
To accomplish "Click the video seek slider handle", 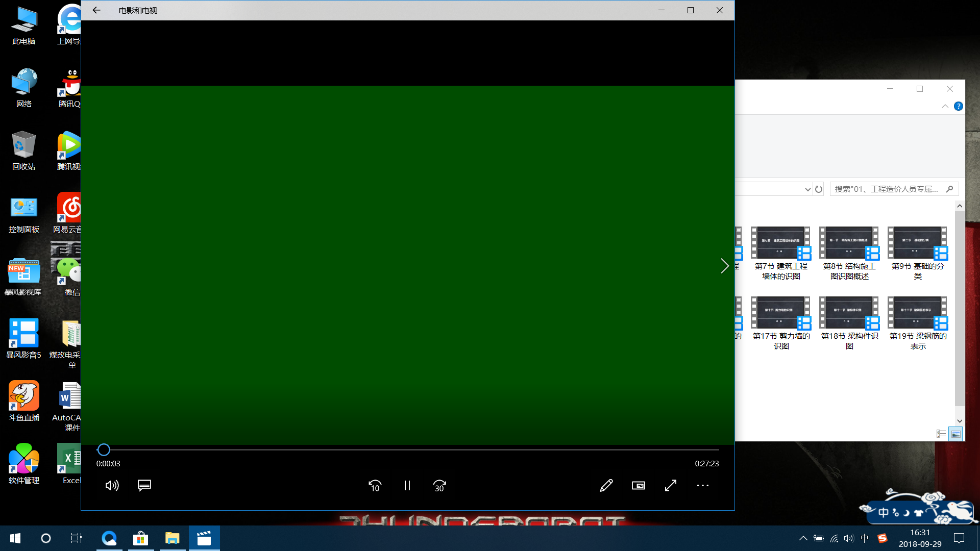I will click(x=104, y=449).
